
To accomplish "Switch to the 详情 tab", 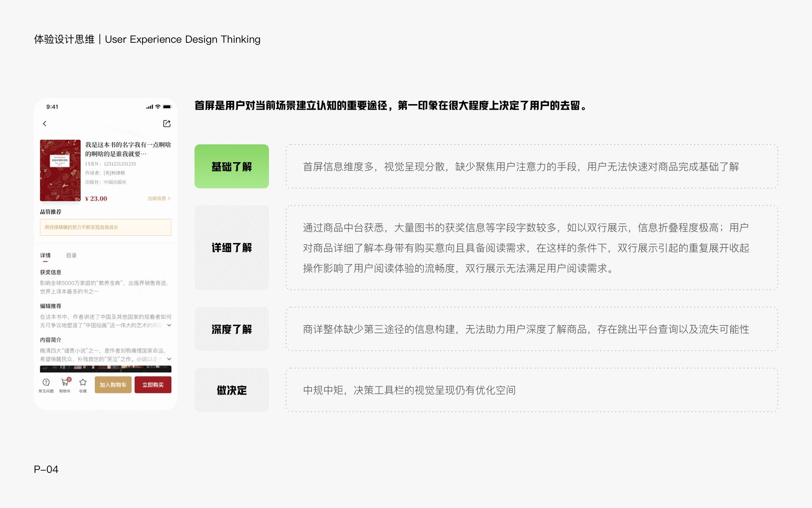I will point(45,256).
